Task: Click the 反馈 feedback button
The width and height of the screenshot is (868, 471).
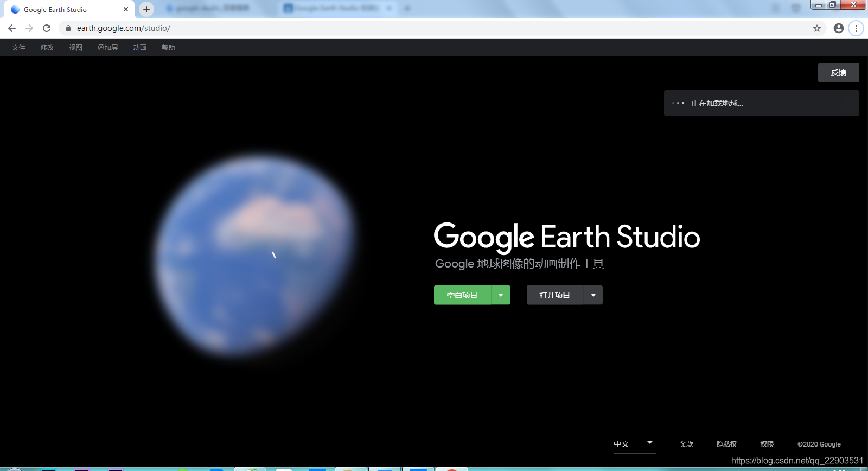Action: 839,73
